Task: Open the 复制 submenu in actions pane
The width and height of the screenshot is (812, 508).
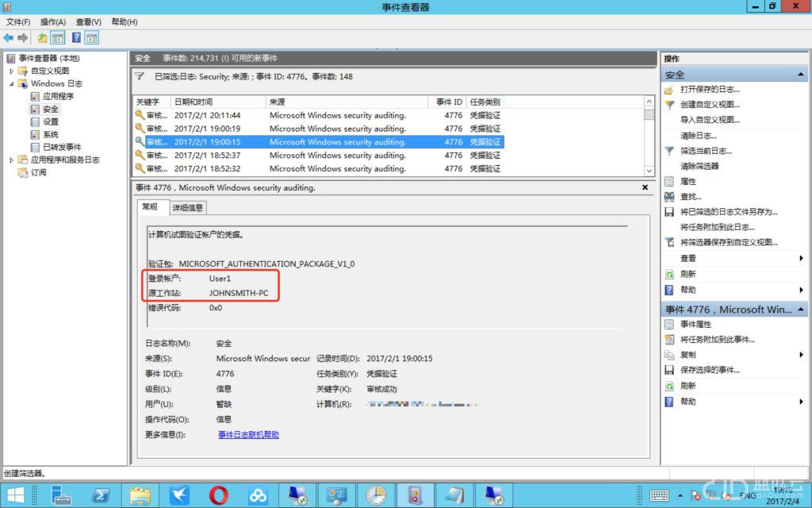Action: coord(735,355)
